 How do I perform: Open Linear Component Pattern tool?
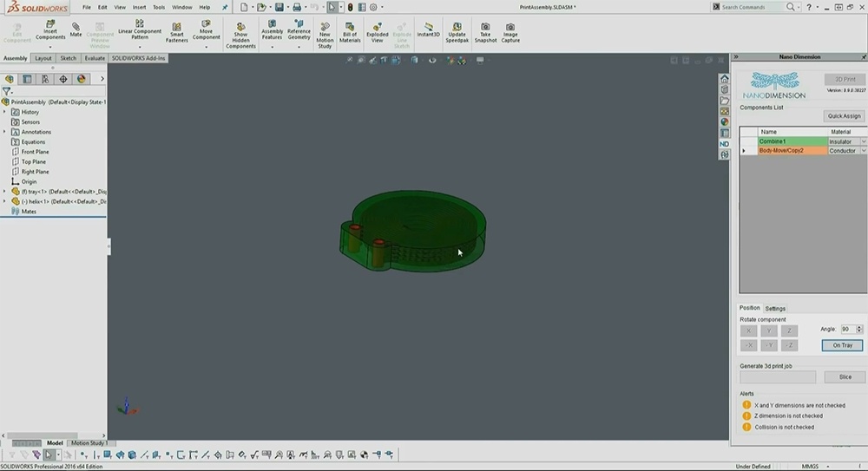pyautogui.click(x=140, y=30)
